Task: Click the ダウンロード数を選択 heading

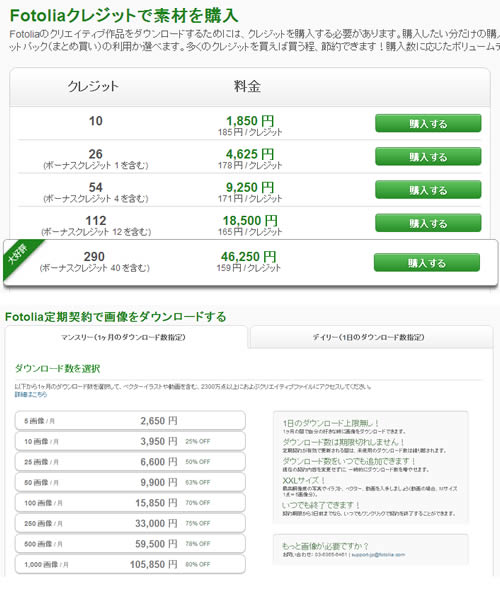Action: [x=57, y=368]
